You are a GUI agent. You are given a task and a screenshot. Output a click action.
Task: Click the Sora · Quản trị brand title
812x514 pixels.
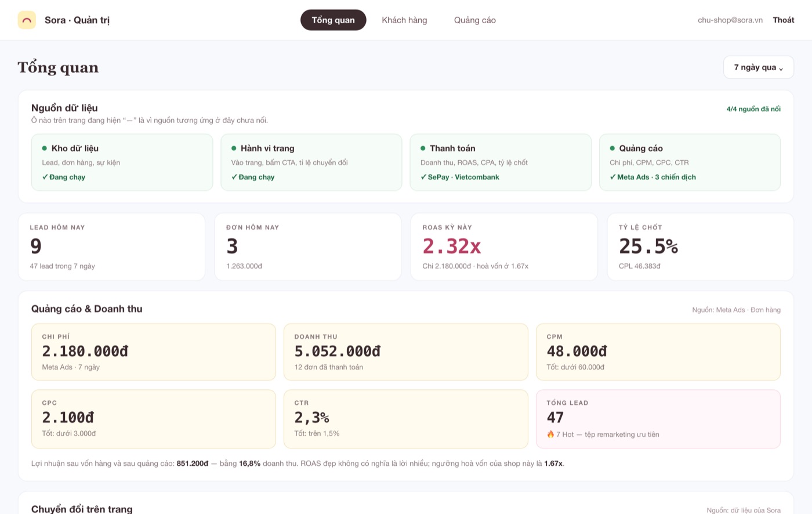tap(77, 20)
